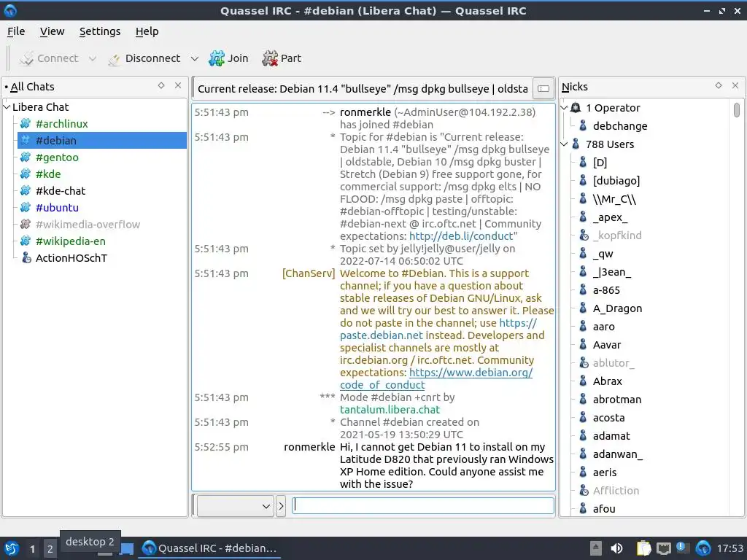Open the Disconnect dropdown arrow
The width and height of the screenshot is (747, 560).
click(x=194, y=58)
